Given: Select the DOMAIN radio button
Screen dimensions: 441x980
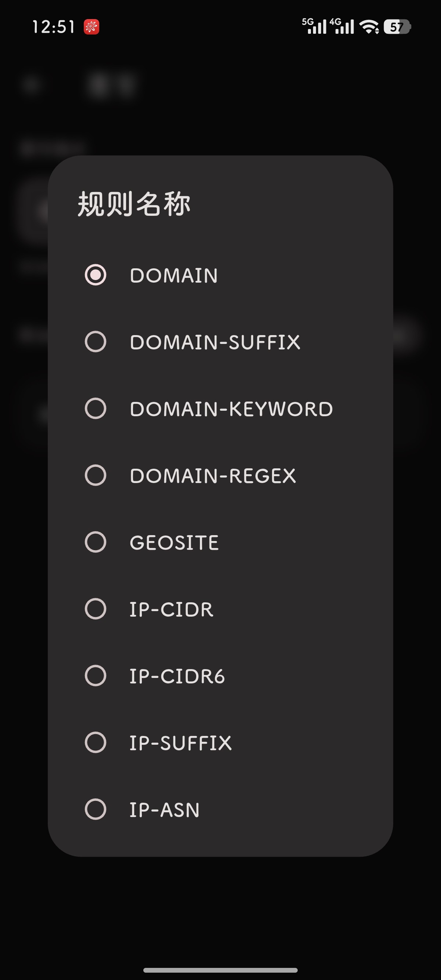Looking at the screenshot, I should [95, 275].
